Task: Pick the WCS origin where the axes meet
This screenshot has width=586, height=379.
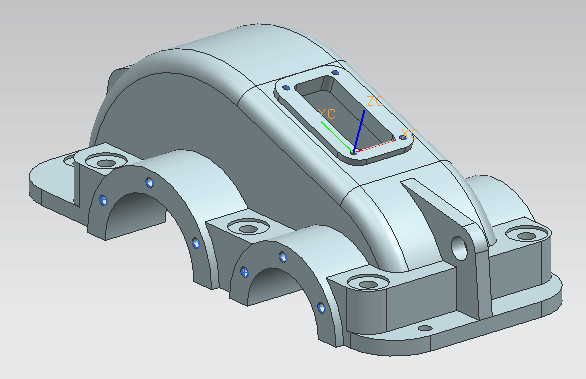Action: tap(354, 152)
